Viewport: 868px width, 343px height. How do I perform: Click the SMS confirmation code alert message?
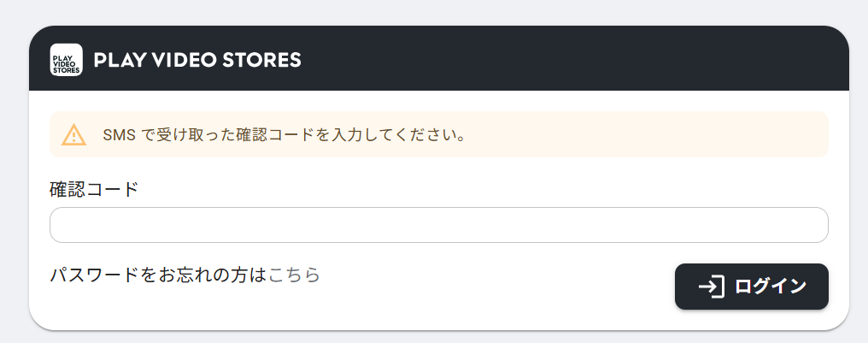[x=284, y=135]
